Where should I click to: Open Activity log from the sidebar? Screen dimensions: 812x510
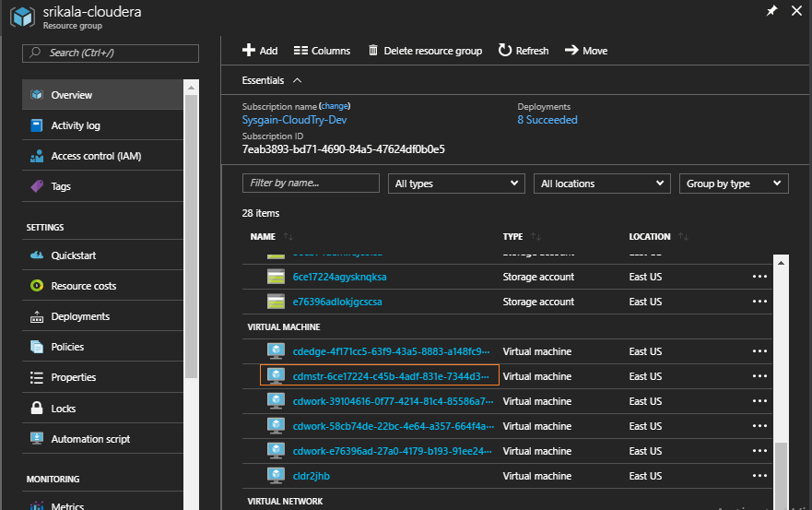point(102,125)
